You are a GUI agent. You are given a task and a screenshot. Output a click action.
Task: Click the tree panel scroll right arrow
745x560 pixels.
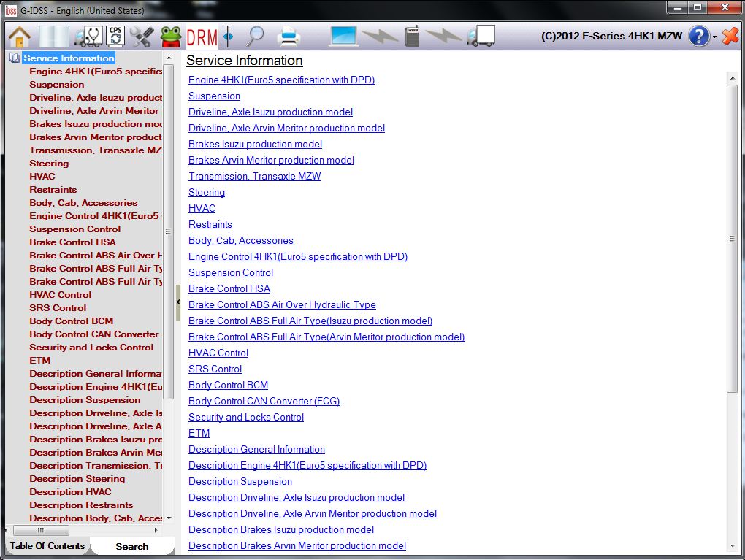[x=156, y=530]
